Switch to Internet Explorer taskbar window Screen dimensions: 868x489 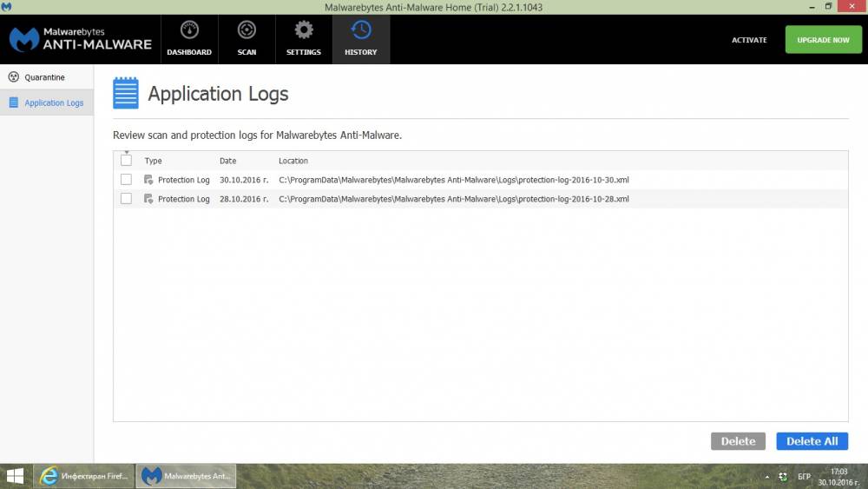84,476
